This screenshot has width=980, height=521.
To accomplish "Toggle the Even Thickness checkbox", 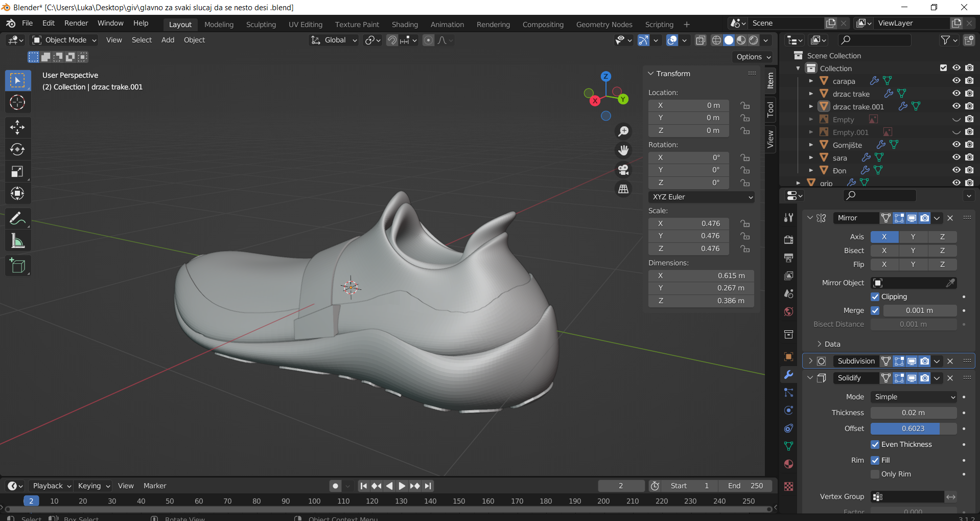I will point(875,444).
